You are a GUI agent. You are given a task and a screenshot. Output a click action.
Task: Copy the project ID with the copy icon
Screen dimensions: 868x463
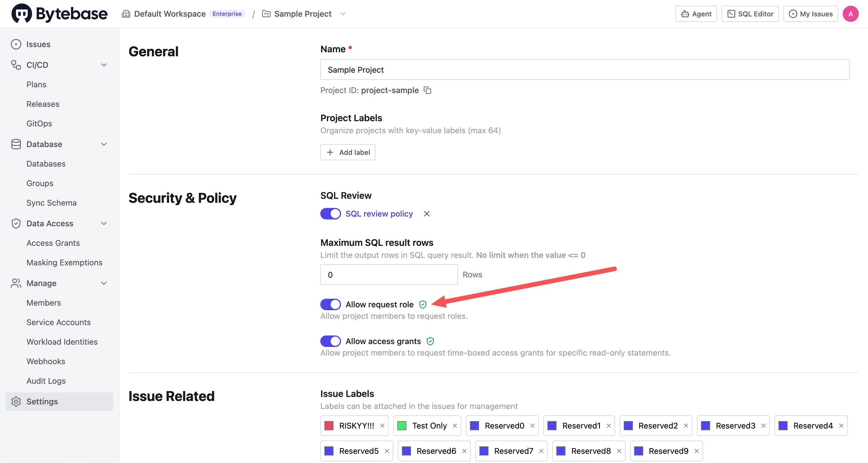[x=428, y=90]
